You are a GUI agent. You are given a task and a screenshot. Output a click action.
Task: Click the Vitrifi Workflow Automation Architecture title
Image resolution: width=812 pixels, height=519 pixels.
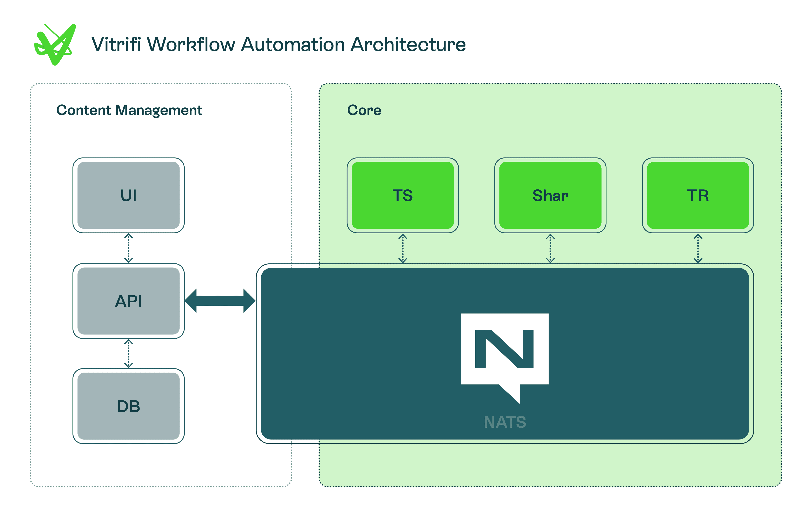tap(278, 45)
